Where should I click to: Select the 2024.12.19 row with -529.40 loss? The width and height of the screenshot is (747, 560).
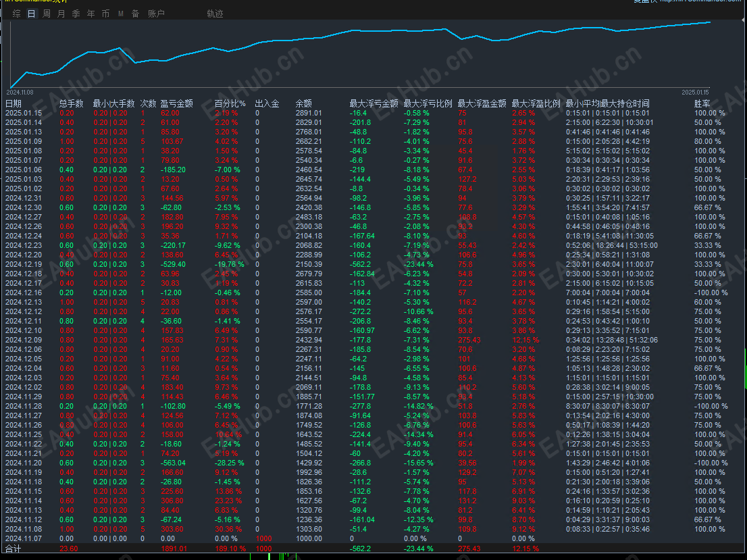[x=366, y=264]
